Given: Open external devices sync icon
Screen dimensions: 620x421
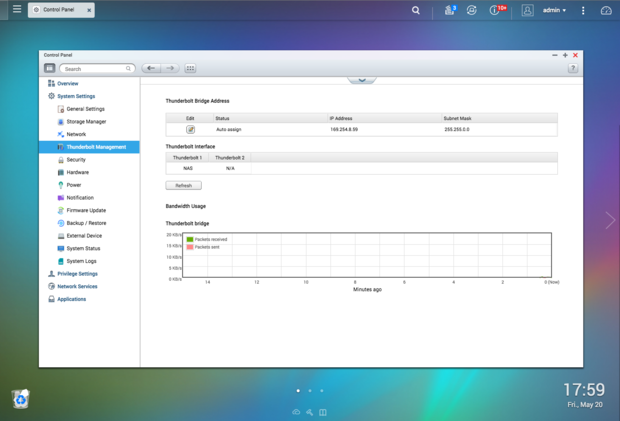Looking at the screenshot, I should tap(471, 10).
